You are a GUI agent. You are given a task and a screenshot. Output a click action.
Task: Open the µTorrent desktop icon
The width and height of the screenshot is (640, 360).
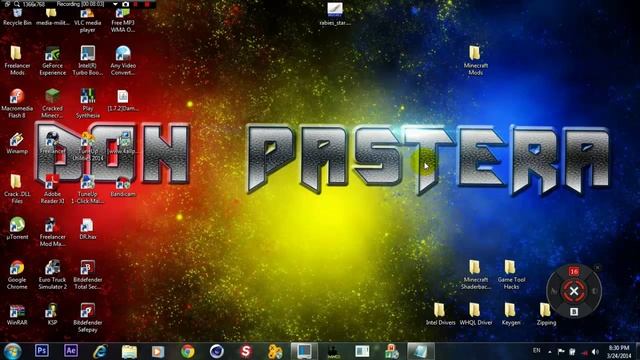[x=17, y=228]
